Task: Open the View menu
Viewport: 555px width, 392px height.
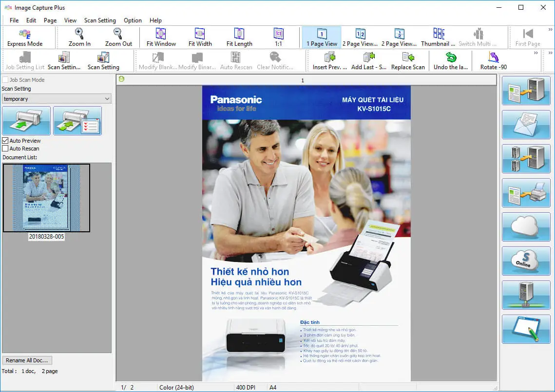Action: point(70,20)
